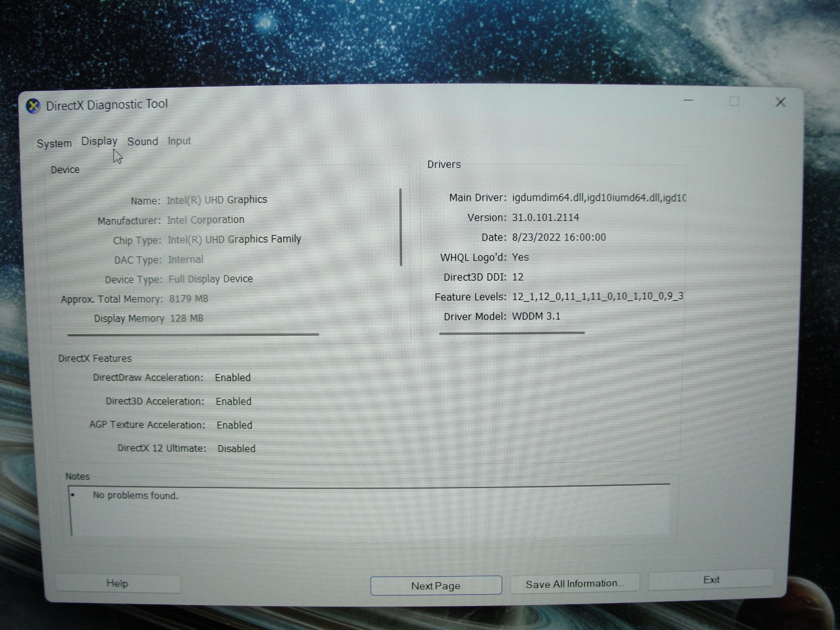Select the Display tab
The image size is (840, 630).
99,141
